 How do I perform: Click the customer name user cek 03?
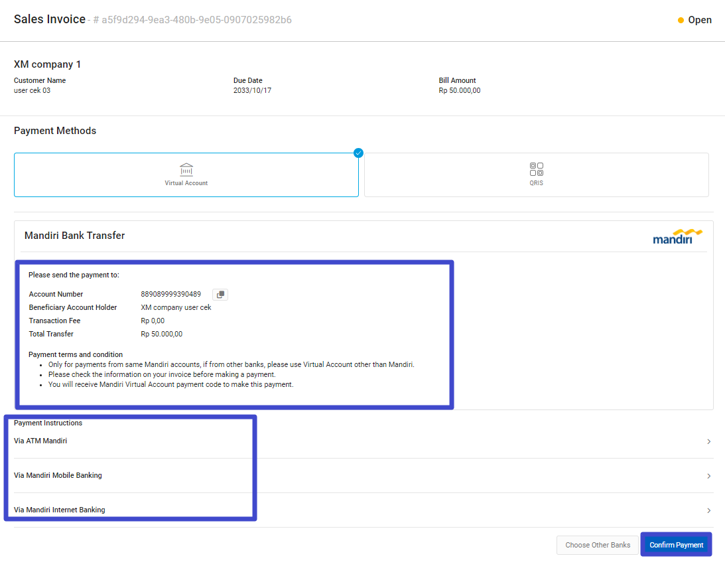tap(32, 91)
